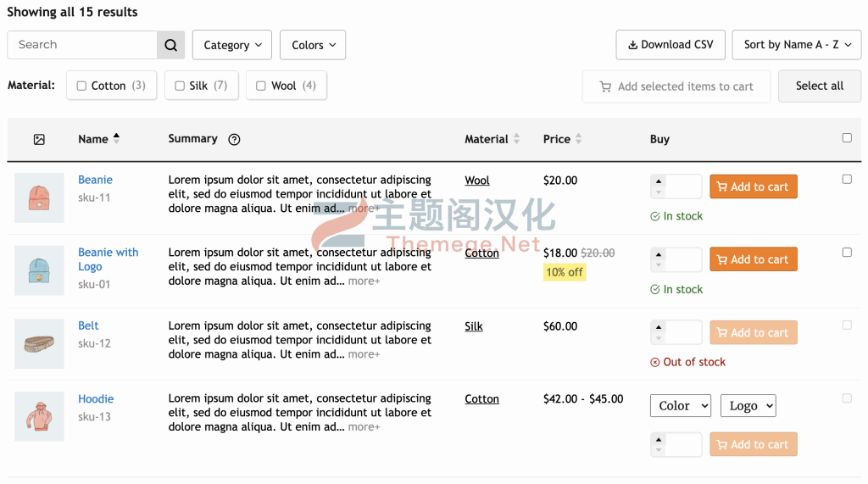The height and width of the screenshot is (484, 868).
Task: Open the Hoodie product link
Action: [96, 398]
